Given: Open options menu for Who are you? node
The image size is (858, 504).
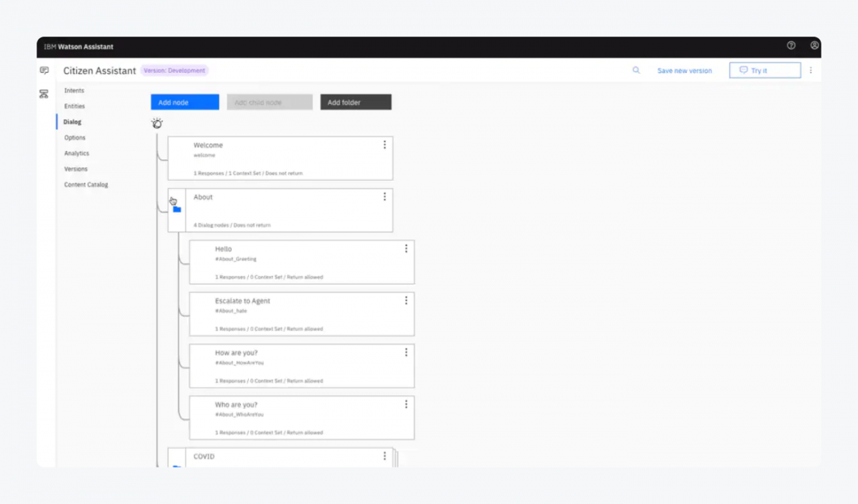Looking at the screenshot, I should [406, 404].
